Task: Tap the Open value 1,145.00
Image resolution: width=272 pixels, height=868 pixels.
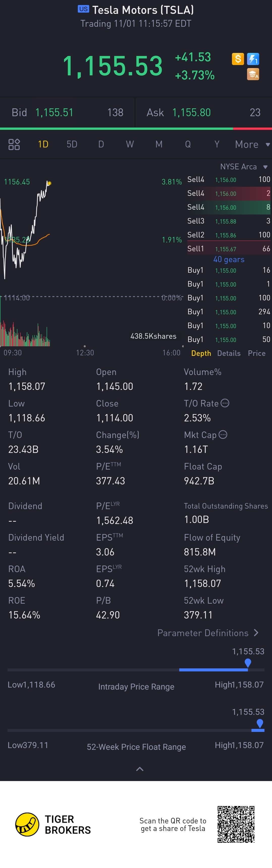Action: tap(114, 386)
